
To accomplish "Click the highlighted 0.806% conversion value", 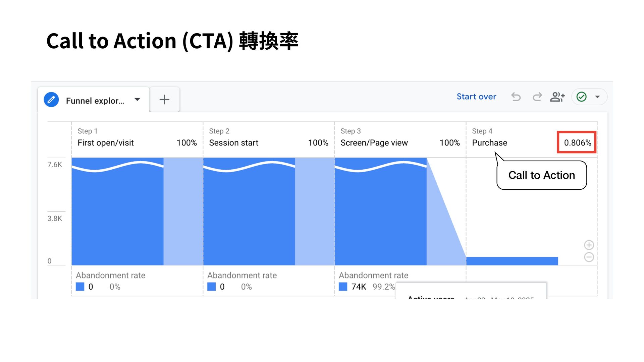I will pyautogui.click(x=577, y=142).
